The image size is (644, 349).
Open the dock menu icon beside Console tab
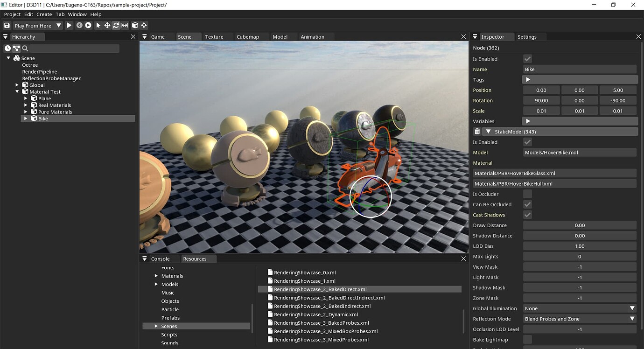tap(145, 258)
